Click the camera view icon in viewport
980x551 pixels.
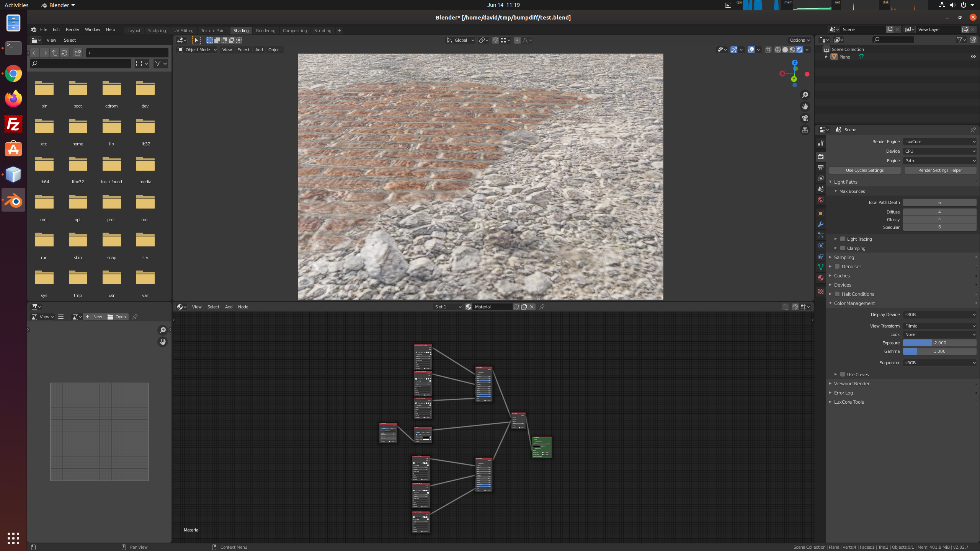[805, 118]
